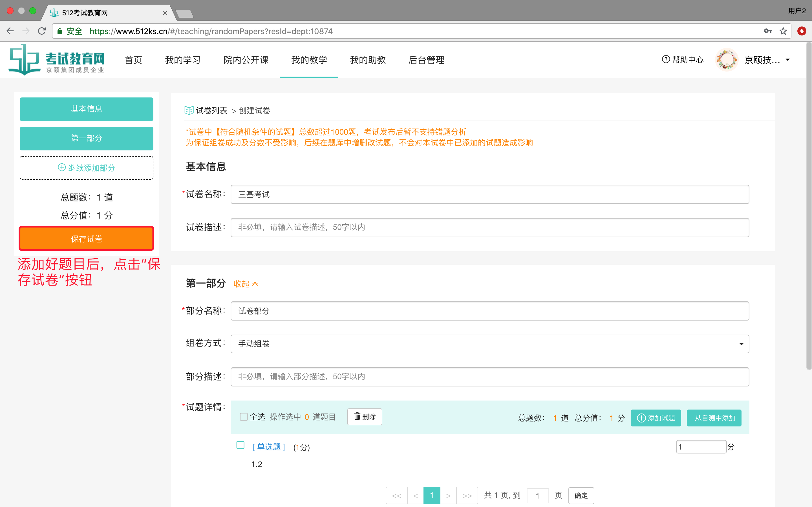Open the 后台管理 menu tab
The image size is (812, 507).
coord(426,60)
